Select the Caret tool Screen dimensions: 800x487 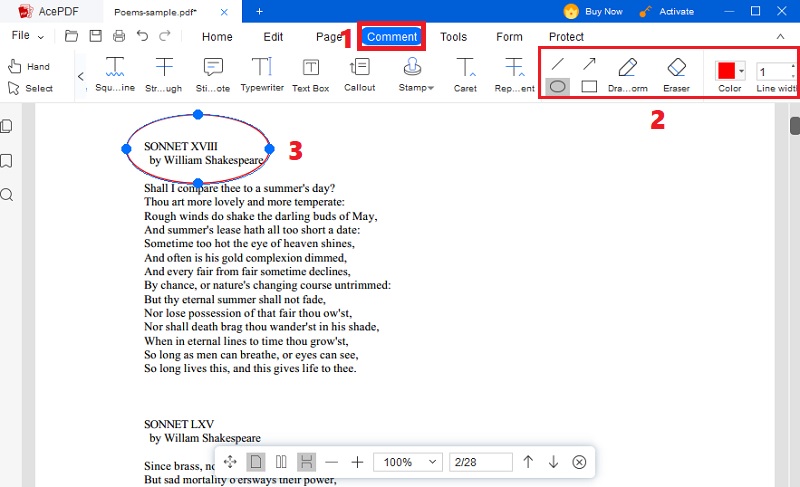(x=465, y=74)
